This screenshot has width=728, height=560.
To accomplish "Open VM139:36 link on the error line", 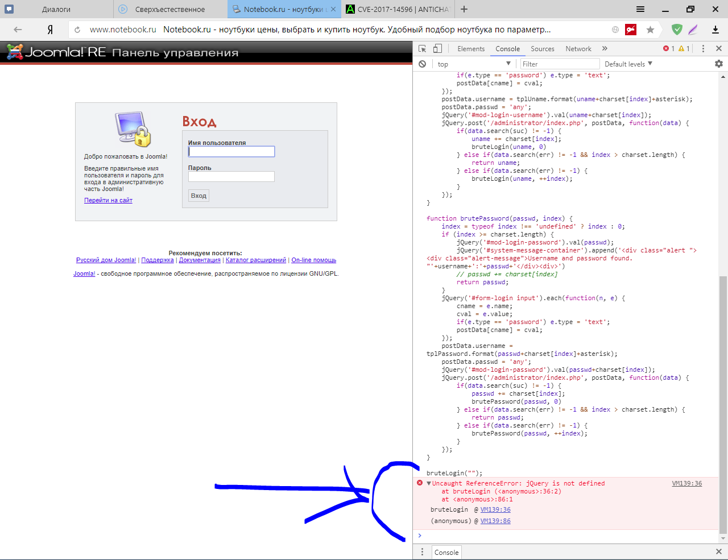I will pyautogui.click(x=687, y=483).
